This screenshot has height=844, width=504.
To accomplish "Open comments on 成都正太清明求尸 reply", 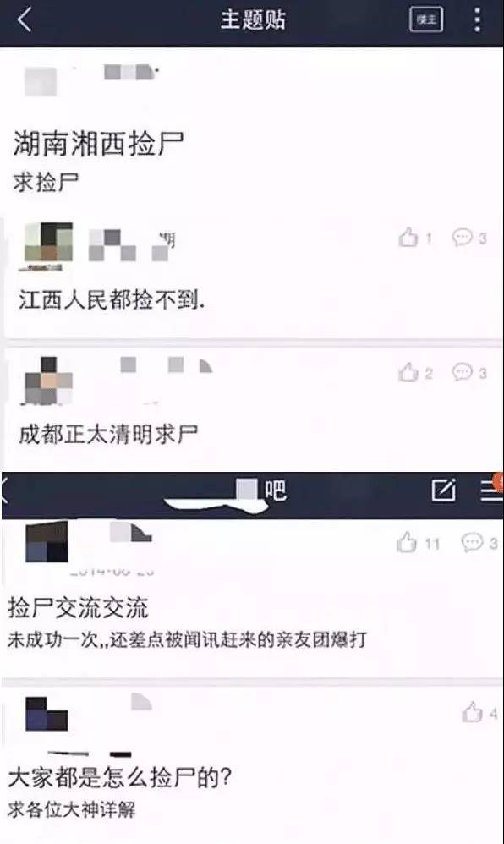I will click(462, 372).
